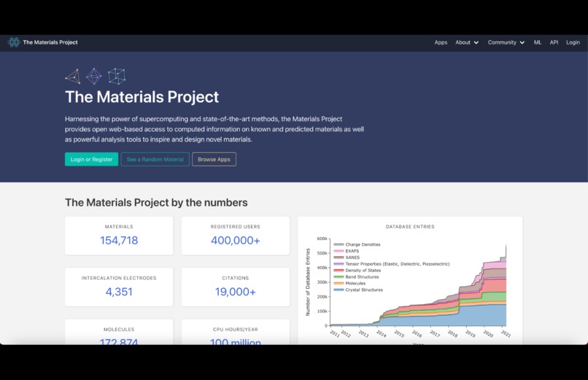Screen dimensions: 588x380
Task: Click the large The Materials Project heading
Action: click(x=142, y=97)
